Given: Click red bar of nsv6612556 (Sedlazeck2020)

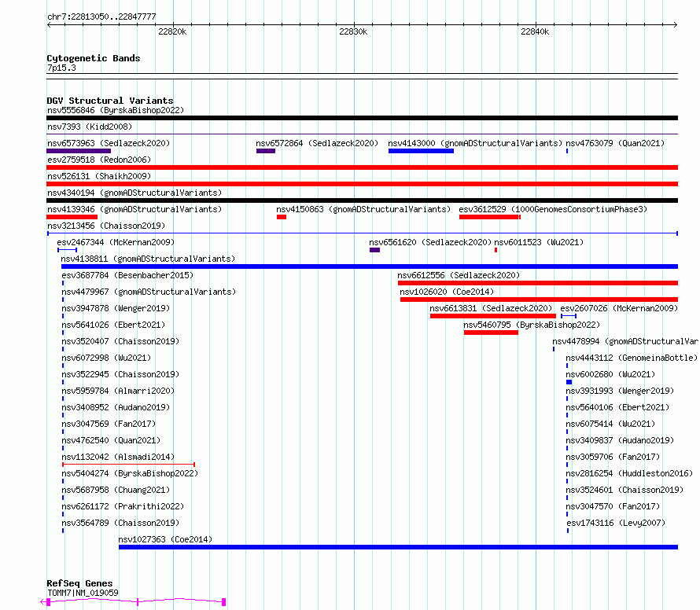Looking at the screenshot, I should point(538,283).
